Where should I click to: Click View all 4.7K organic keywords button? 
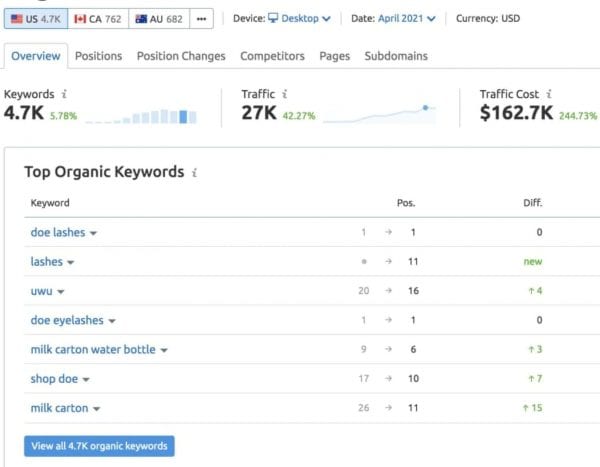[99, 446]
